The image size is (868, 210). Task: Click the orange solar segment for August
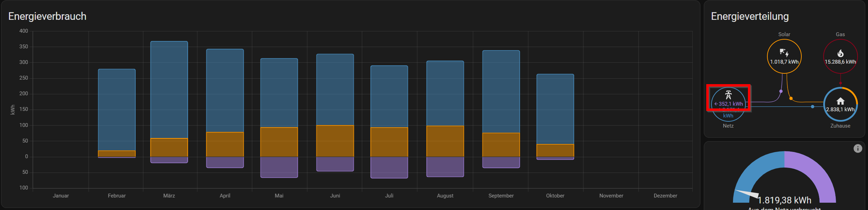(x=445, y=141)
